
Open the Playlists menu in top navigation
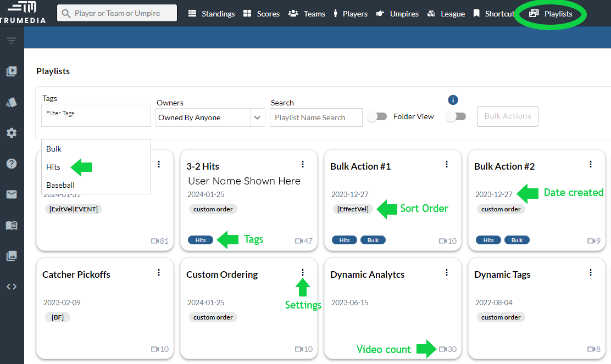pyautogui.click(x=551, y=14)
